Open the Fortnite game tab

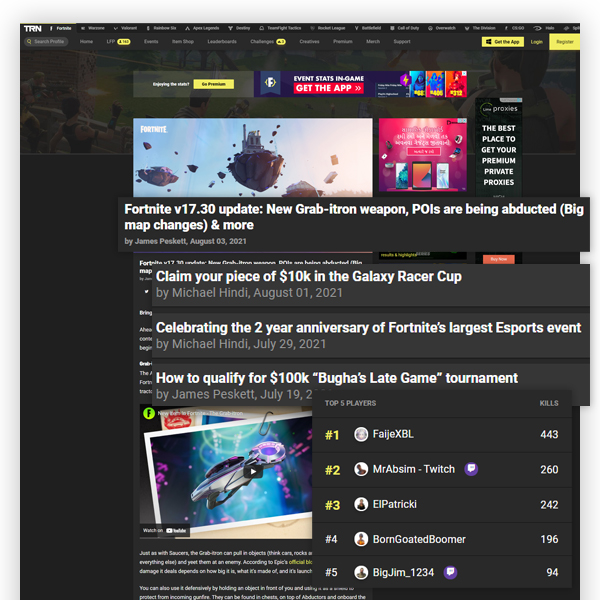(60, 28)
